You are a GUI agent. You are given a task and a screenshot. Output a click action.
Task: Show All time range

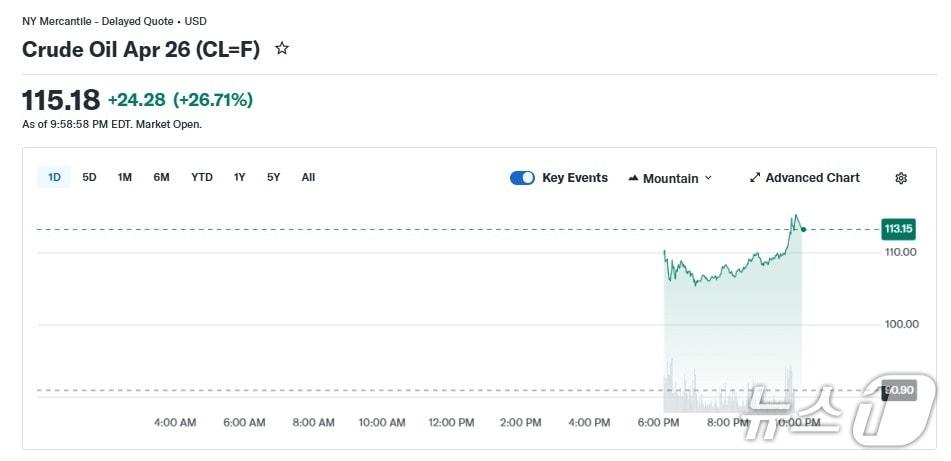(x=308, y=177)
